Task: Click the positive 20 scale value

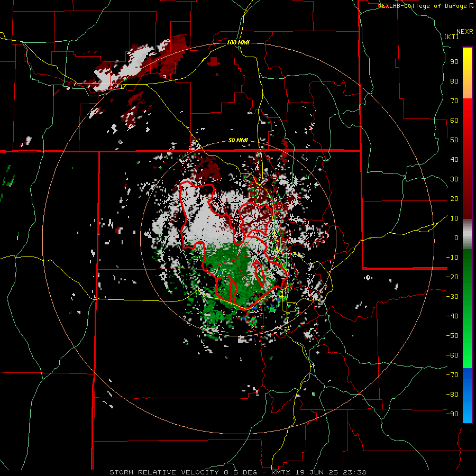Action: (454, 198)
